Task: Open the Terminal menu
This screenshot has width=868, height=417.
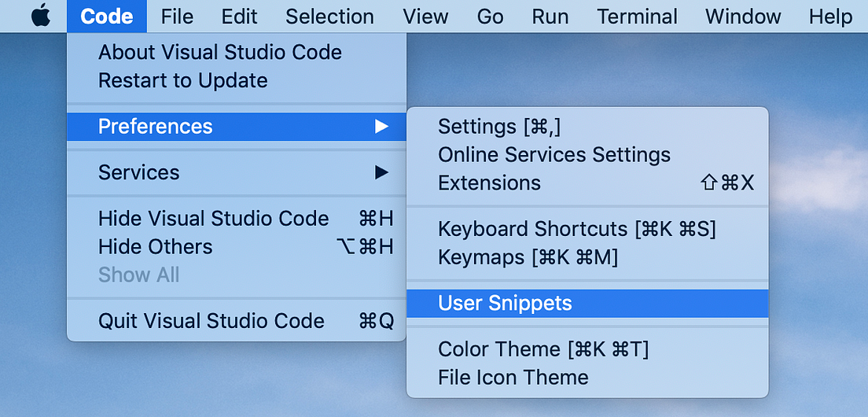Action: click(x=637, y=16)
